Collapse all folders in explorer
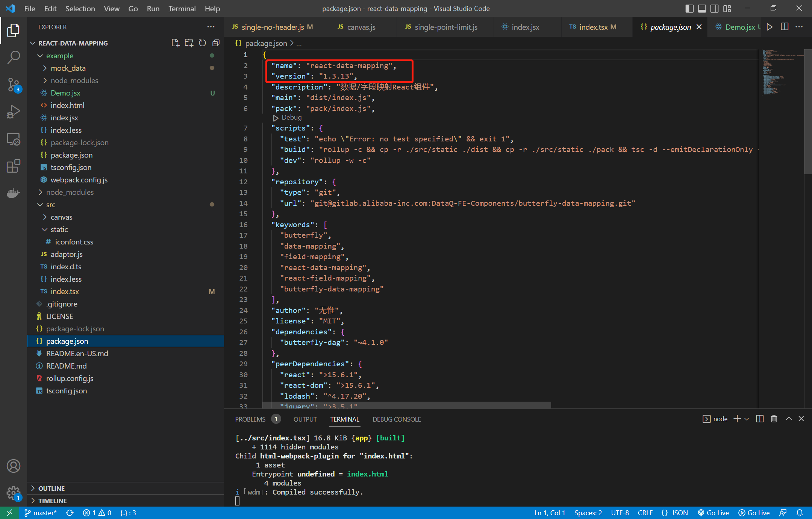Screen dimensions: 812x519 [x=216, y=43]
